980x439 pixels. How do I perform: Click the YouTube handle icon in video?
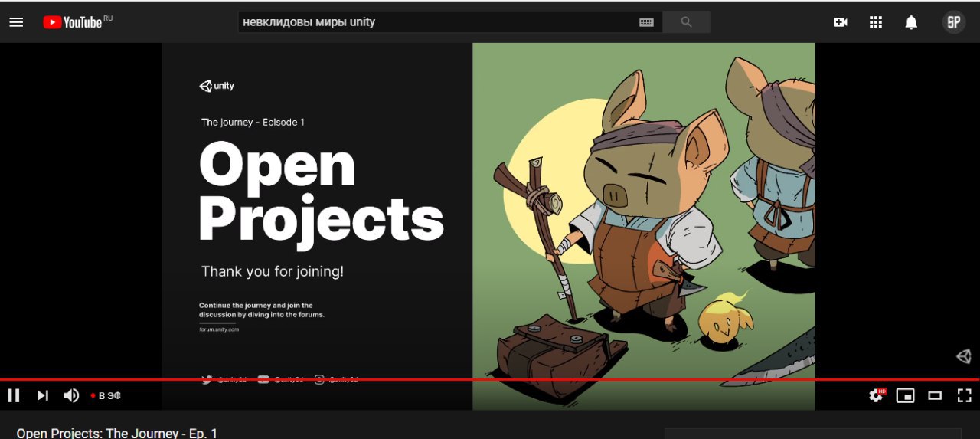(263, 380)
